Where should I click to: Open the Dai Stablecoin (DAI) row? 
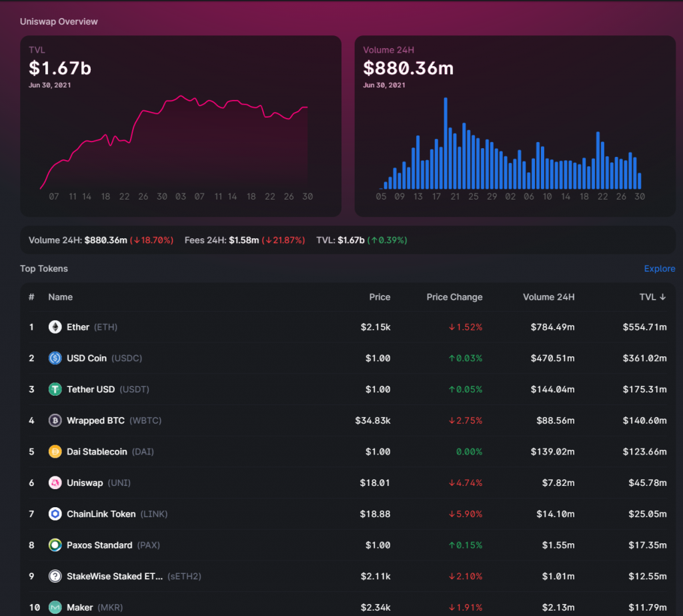point(348,451)
